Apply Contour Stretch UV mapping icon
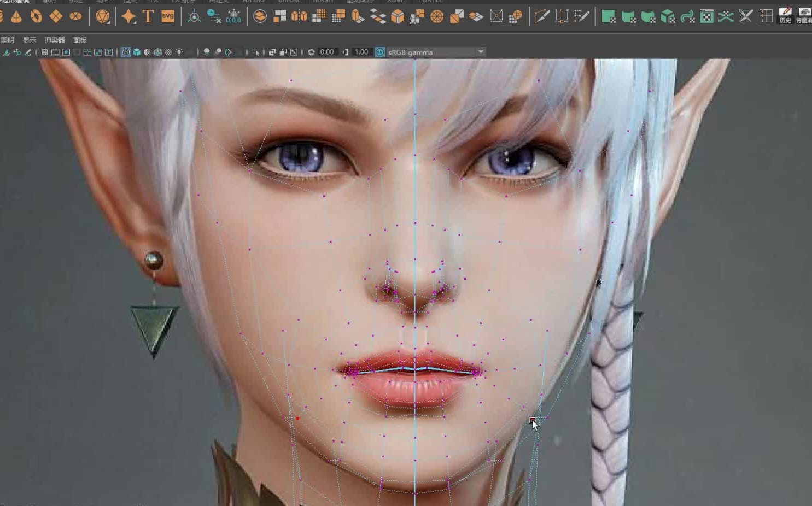 click(687, 16)
